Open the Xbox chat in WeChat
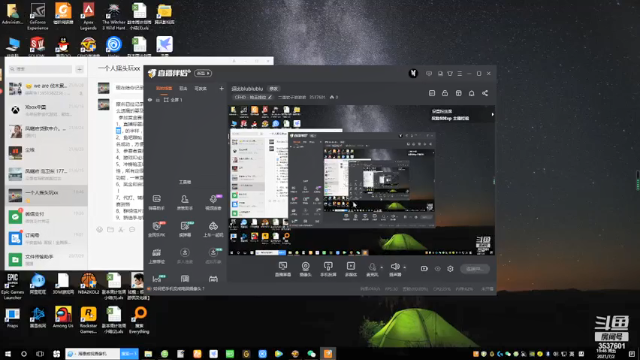 point(47,110)
